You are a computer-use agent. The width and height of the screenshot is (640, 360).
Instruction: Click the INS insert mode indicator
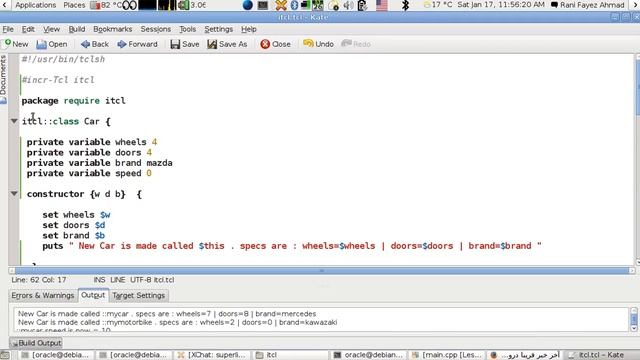99,280
